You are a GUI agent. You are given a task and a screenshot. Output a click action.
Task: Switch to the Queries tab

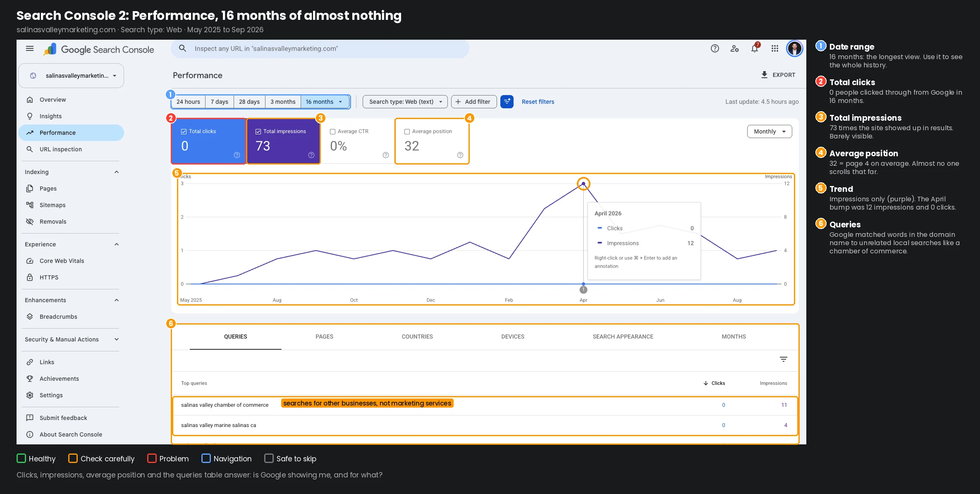[236, 336]
